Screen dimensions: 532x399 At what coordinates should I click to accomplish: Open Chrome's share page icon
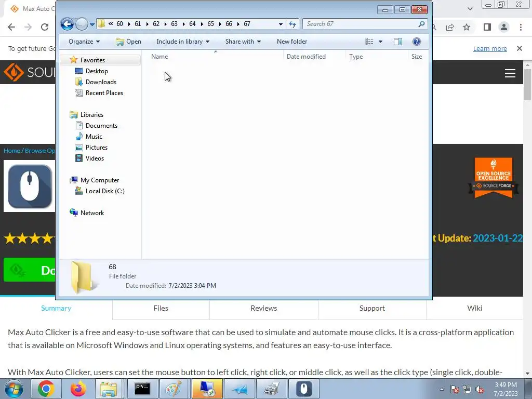[450, 27]
